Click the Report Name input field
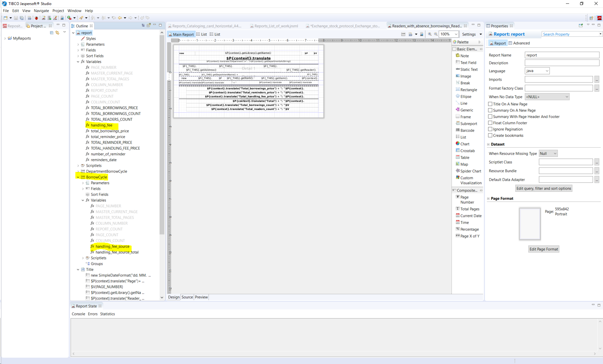 562,55
